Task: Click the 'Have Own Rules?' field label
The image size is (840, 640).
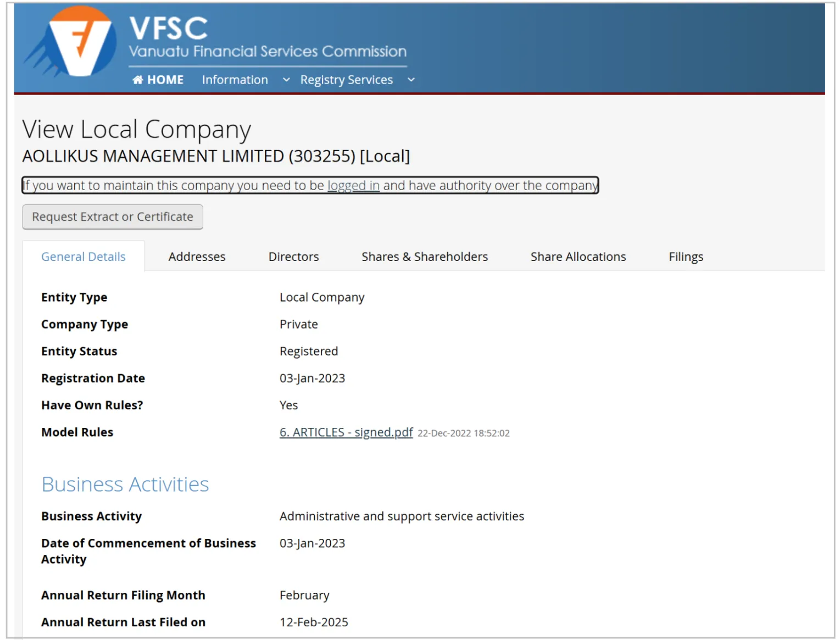Action: point(92,405)
